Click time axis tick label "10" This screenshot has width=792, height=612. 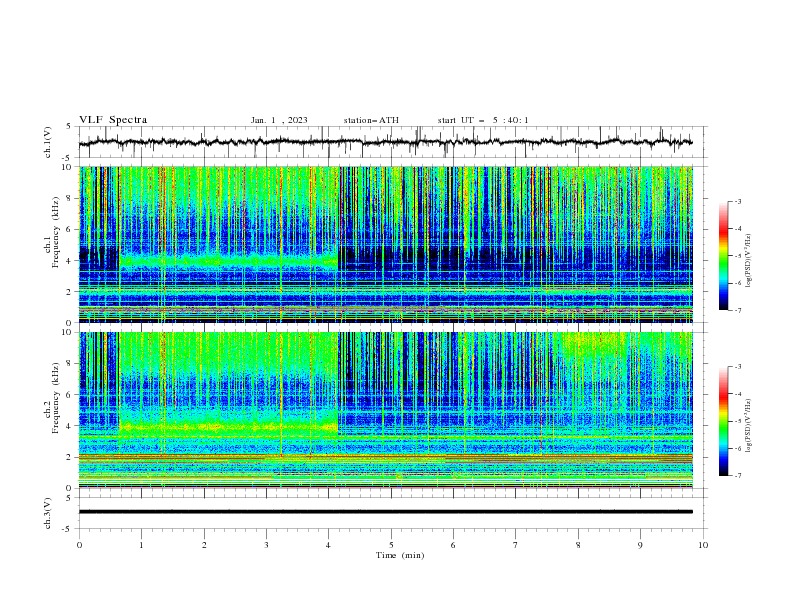coord(703,545)
